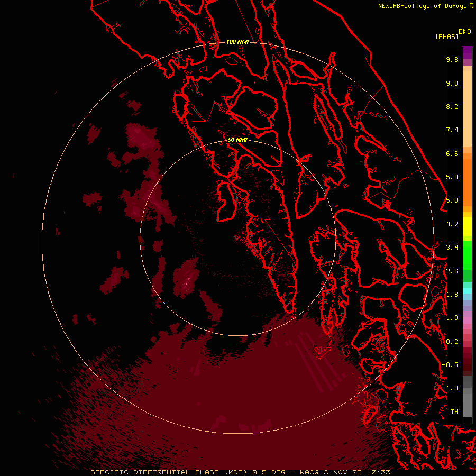The height and width of the screenshot is (476, 476).
Task: Click the 1.0 scale value
Action: (452, 318)
